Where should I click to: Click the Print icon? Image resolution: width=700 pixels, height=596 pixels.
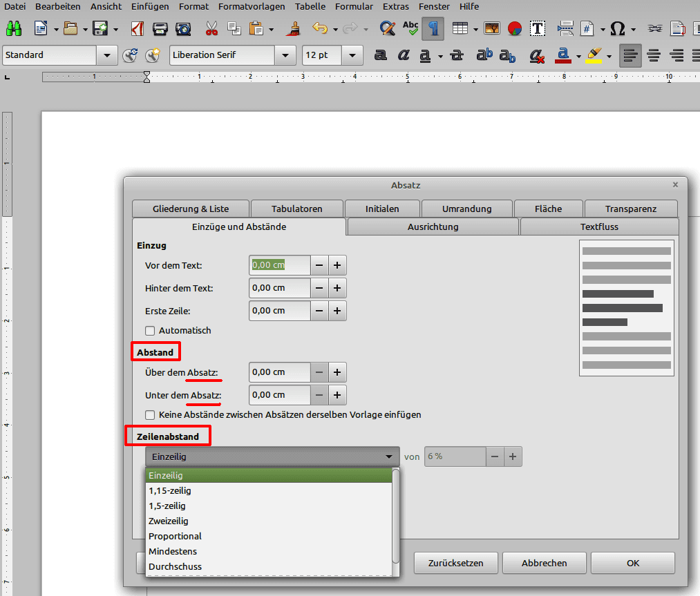click(x=160, y=29)
